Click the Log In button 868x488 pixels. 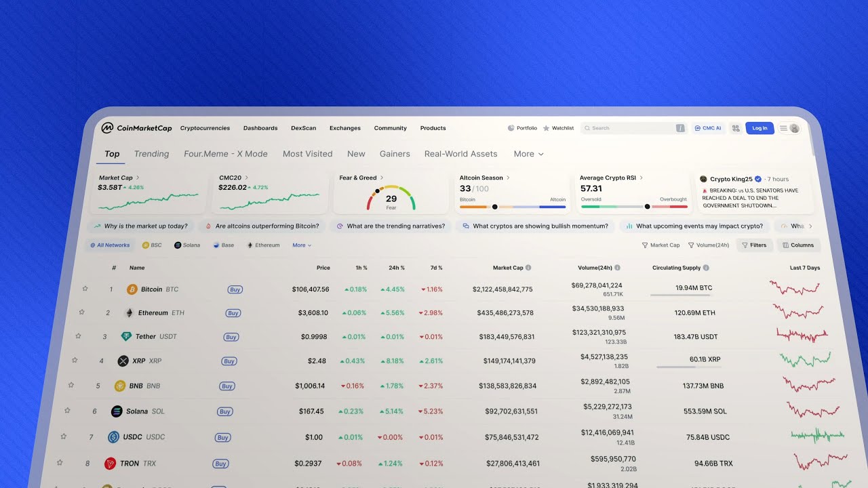pos(759,128)
